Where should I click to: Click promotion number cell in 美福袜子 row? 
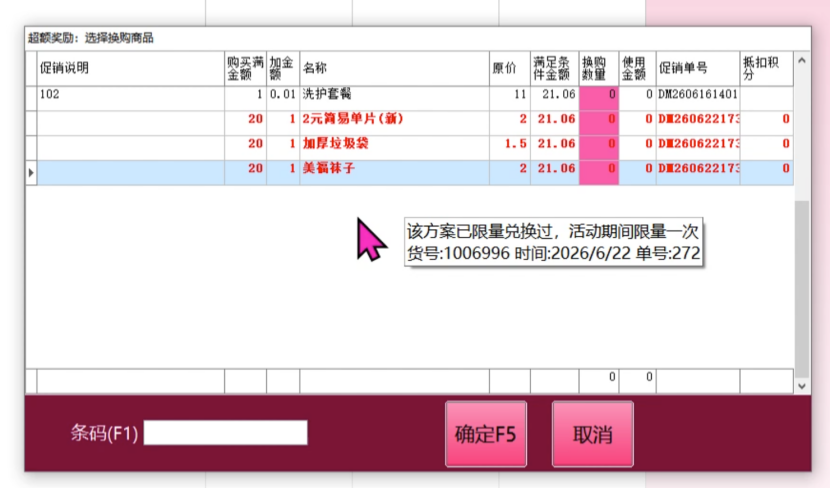tap(698, 173)
